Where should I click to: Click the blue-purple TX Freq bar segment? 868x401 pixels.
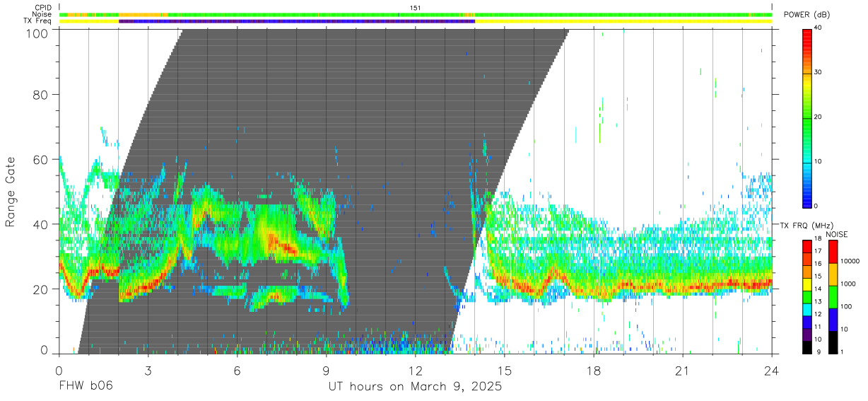pos(297,21)
